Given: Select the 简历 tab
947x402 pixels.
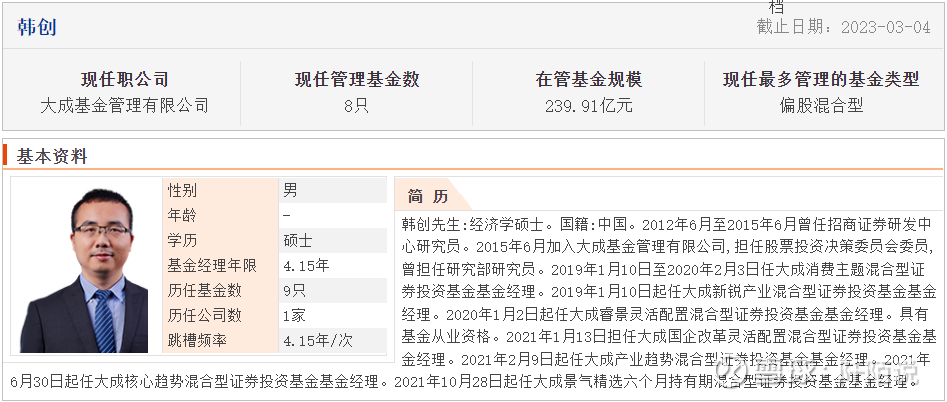Looking at the screenshot, I should pos(428,196).
